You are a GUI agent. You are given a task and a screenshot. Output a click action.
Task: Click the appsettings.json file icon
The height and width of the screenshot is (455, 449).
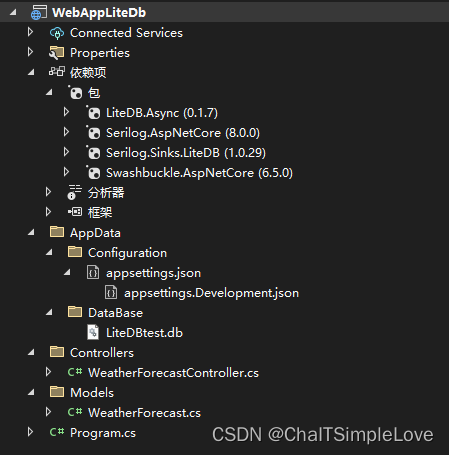click(x=93, y=272)
